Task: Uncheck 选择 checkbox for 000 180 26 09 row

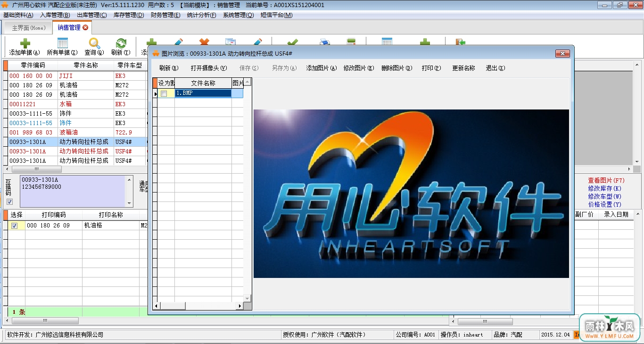Action: click(x=15, y=226)
